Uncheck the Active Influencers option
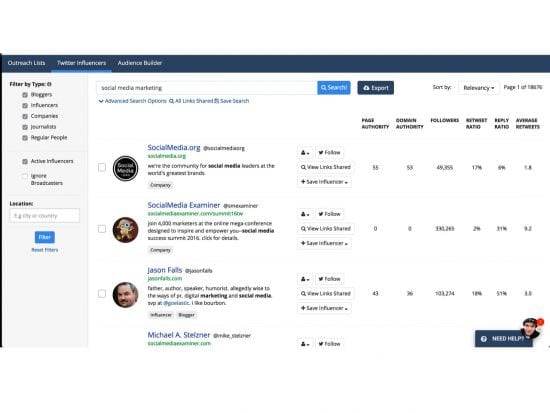 25,161
